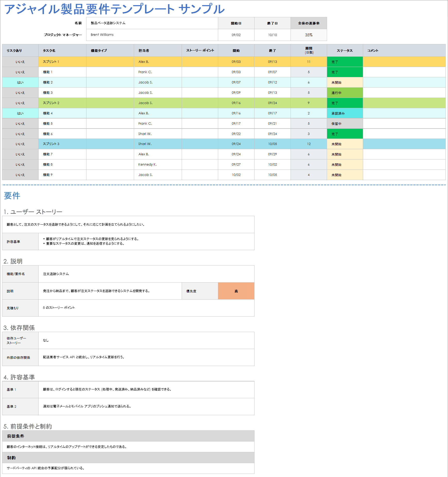
Task: Click the 要件 section heading
Action: click(12, 196)
